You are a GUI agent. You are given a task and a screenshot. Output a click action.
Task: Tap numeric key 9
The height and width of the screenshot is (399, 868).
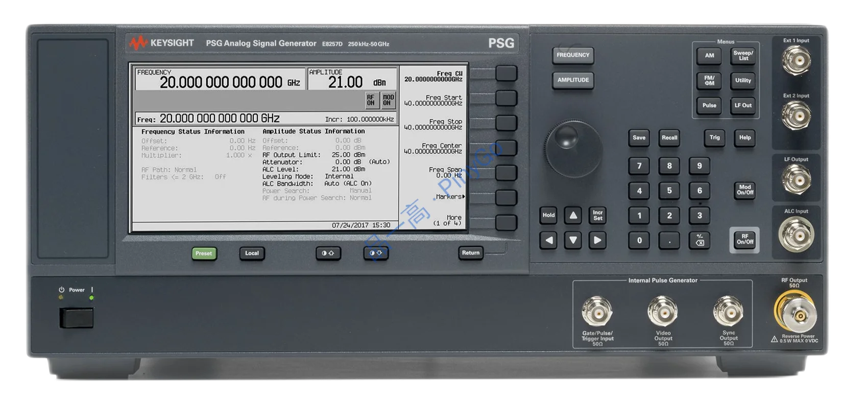(x=700, y=166)
